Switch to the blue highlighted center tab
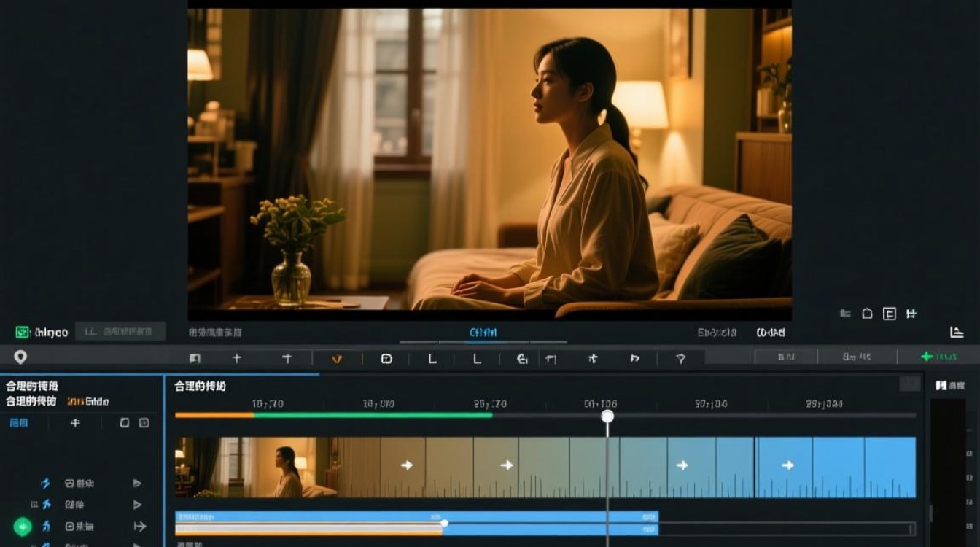Viewport: 980px width, 547px height. click(483, 333)
